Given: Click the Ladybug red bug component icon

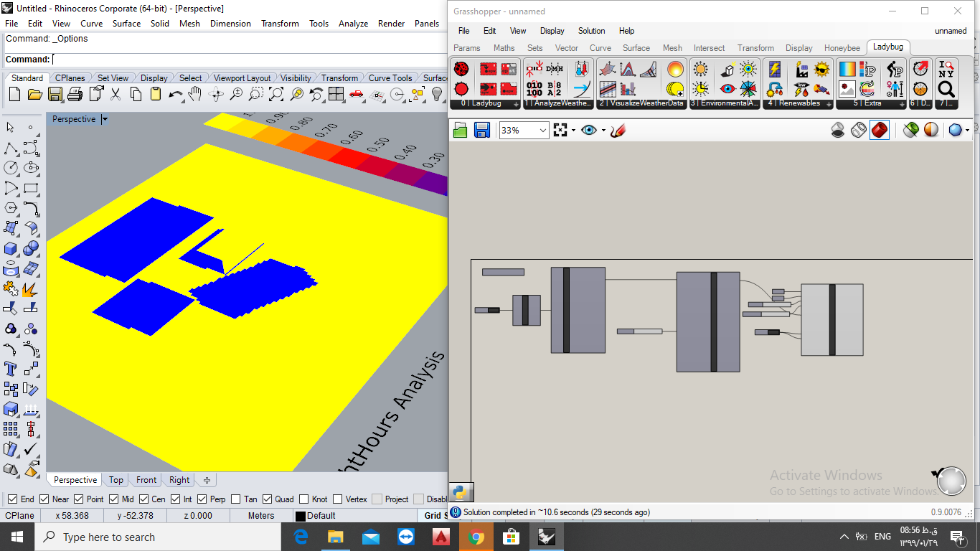Looking at the screenshot, I should click(461, 69).
